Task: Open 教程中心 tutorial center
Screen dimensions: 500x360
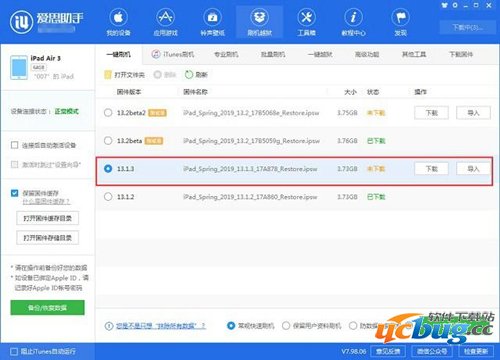Action: point(353,22)
